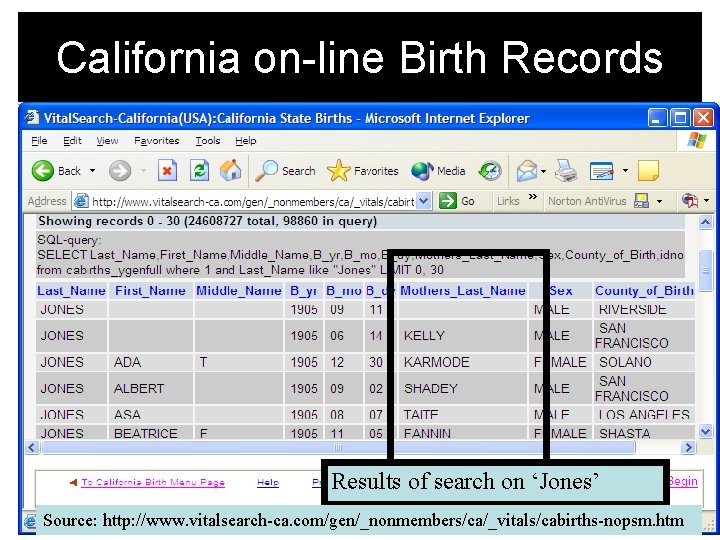This screenshot has width=720, height=540.
Task: Click the Help link at page bottom
Action: tap(268, 482)
